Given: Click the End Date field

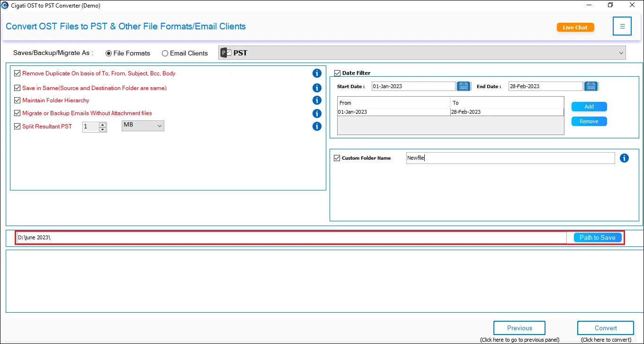Looking at the screenshot, I should pyautogui.click(x=546, y=86).
